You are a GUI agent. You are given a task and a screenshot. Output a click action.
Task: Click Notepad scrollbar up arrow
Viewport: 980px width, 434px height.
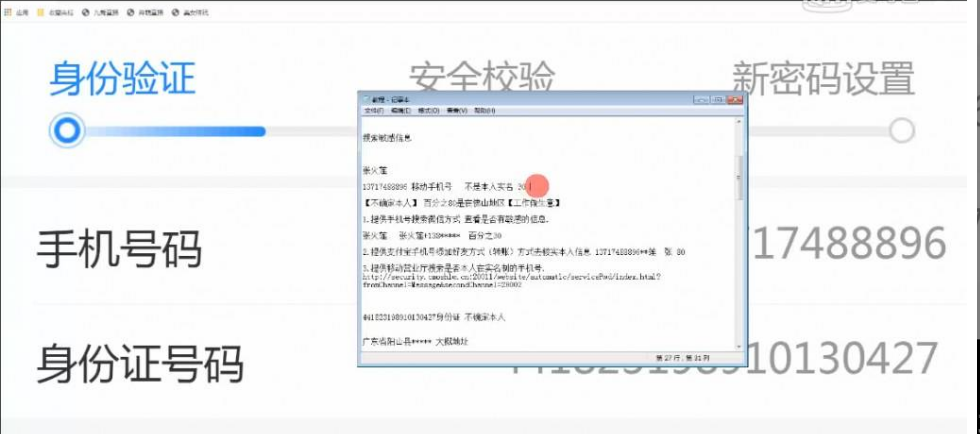[741, 121]
